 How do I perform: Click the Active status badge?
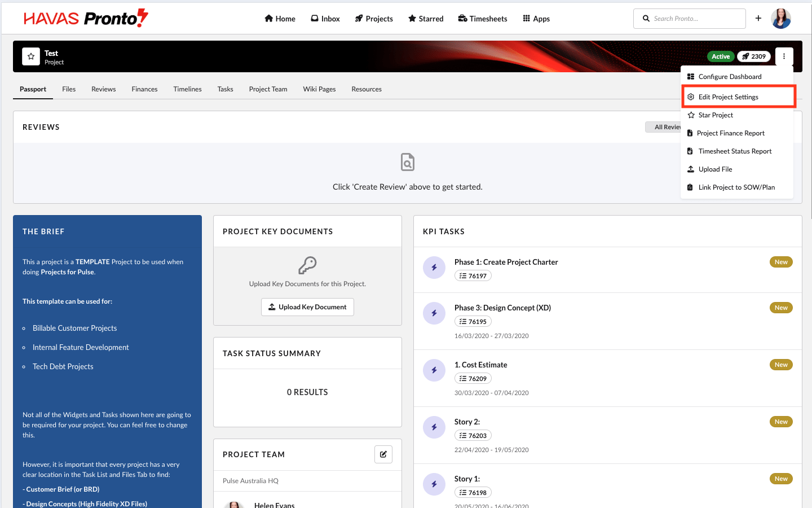click(721, 56)
